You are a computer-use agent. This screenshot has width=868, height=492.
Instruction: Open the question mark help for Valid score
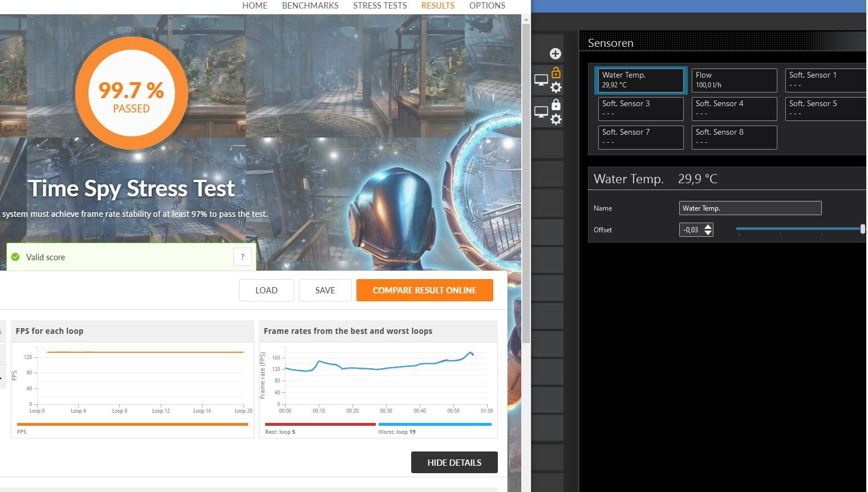pyautogui.click(x=242, y=257)
